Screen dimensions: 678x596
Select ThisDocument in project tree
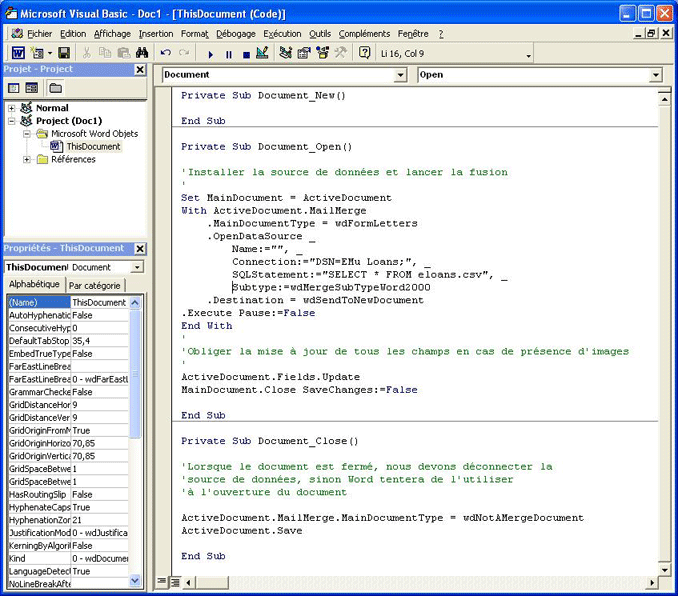point(93,147)
